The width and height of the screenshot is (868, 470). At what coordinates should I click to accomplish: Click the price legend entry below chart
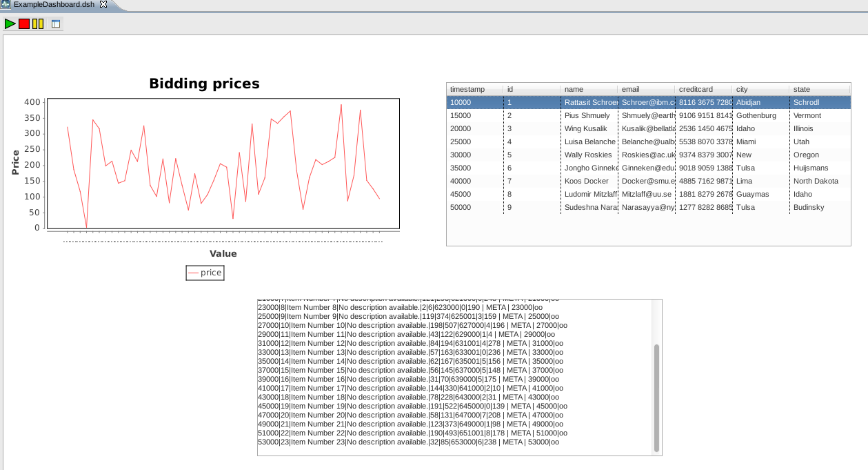click(205, 273)
